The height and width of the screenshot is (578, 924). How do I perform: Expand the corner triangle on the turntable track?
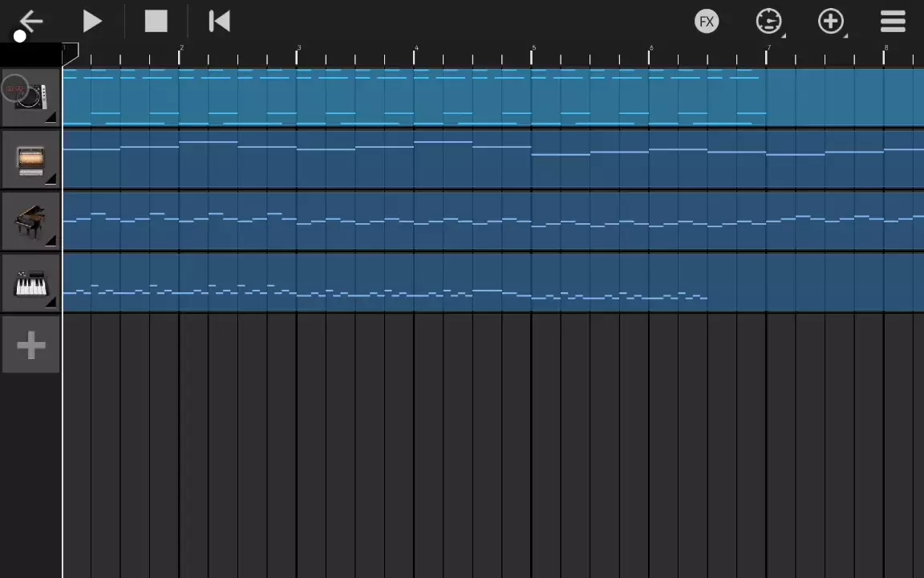(51, 118)
